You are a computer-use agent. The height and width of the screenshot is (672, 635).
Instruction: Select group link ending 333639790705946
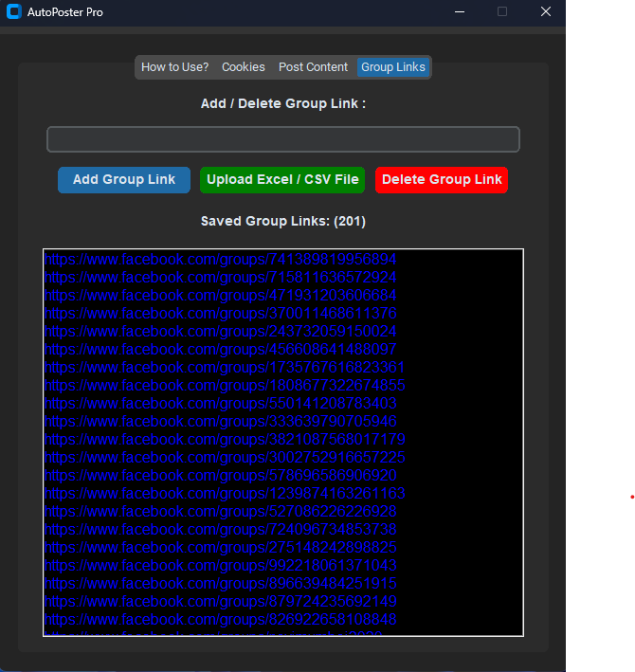point(220,421)
